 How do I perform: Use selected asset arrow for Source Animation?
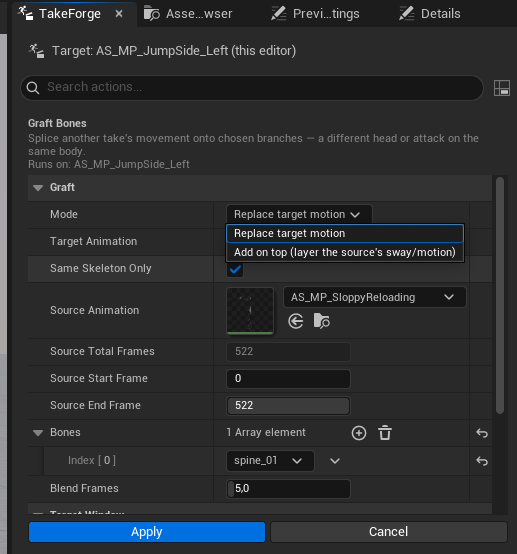pos(295,321)
